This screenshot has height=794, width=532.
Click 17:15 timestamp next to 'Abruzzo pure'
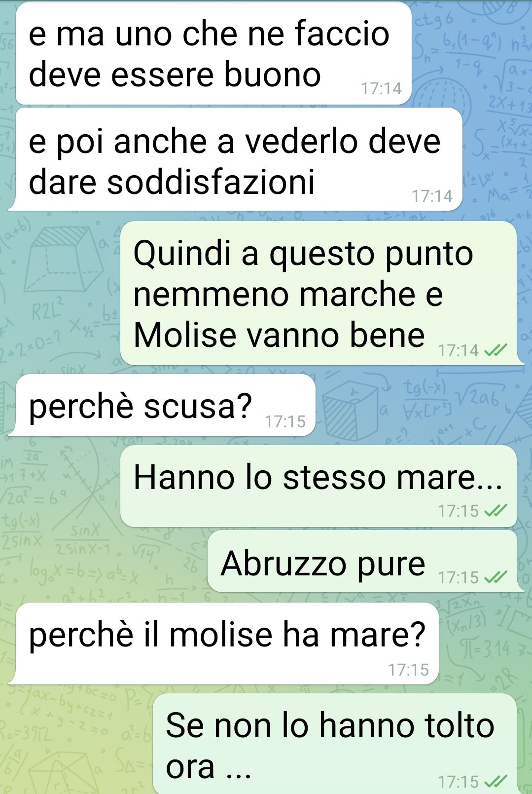[458, 577]
